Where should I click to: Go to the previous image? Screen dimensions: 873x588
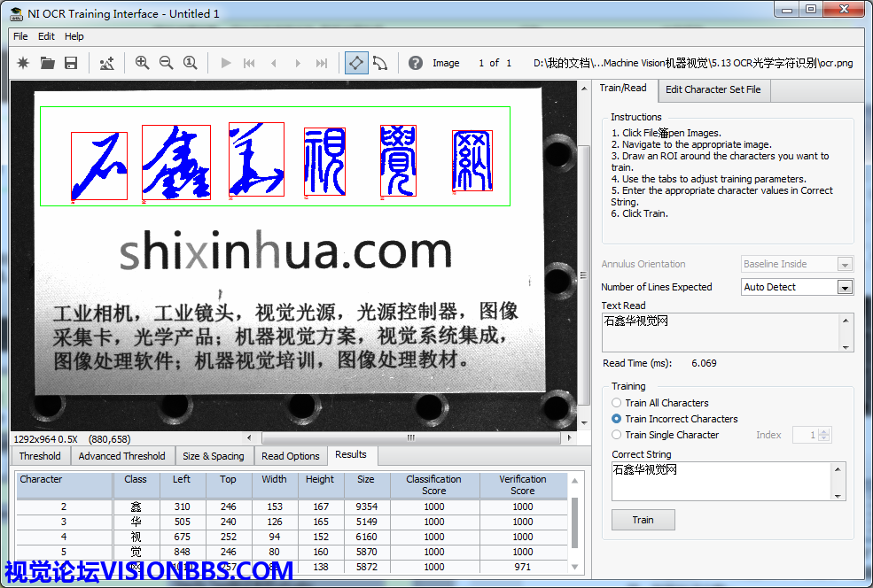click(273, 63)
